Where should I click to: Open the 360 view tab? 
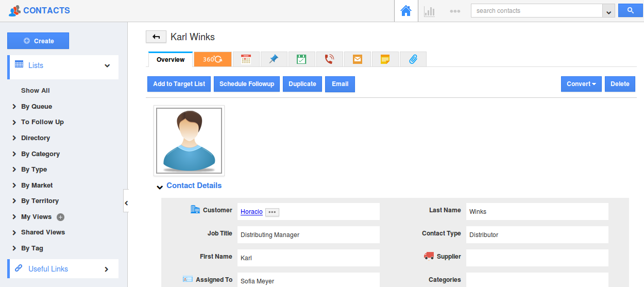click(x=212, y=59)
